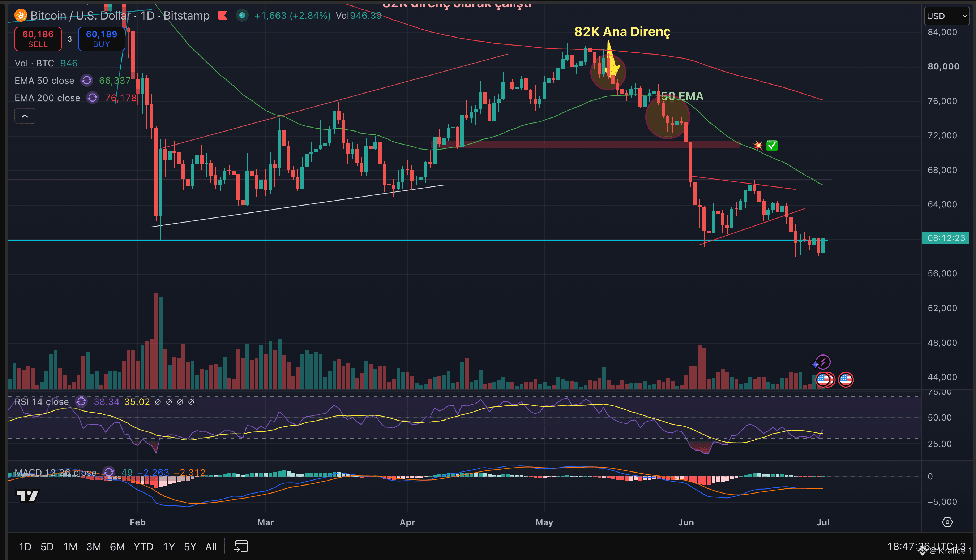This screenshot has width=976, height=560.
Task: Click the 08:12:23 countdown price label
Action: [946, 238]
